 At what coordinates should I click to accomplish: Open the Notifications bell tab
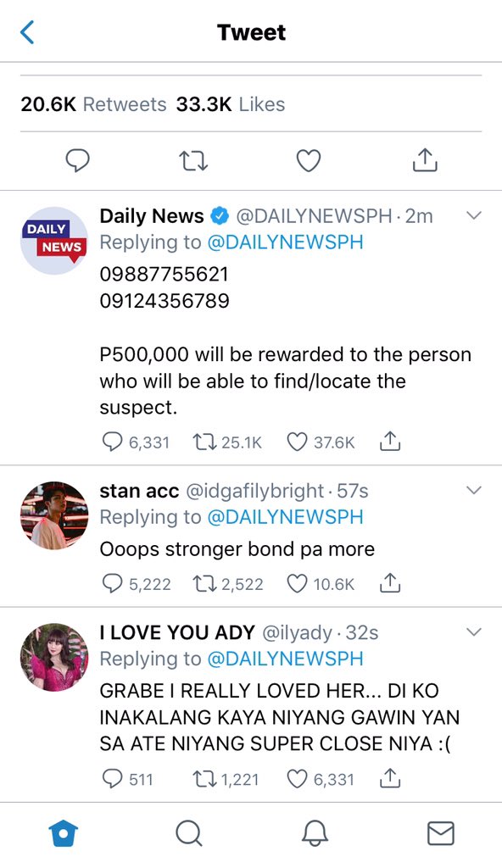tap(315, 834)
